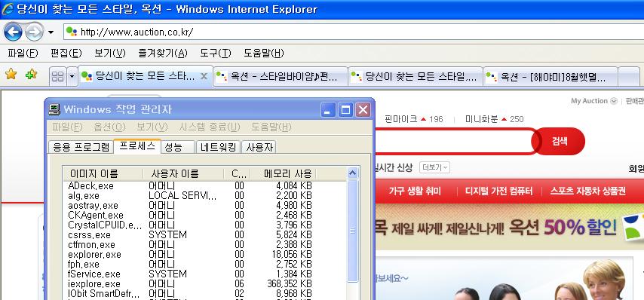Click the Add to Favorites star-plus icon
The height and width of the screenshot is (300, 644).
31,75
